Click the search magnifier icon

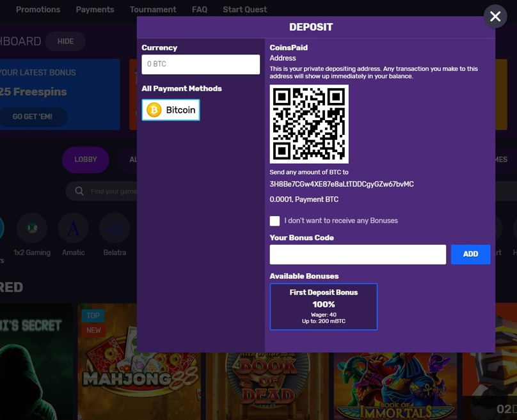point(79,191)
